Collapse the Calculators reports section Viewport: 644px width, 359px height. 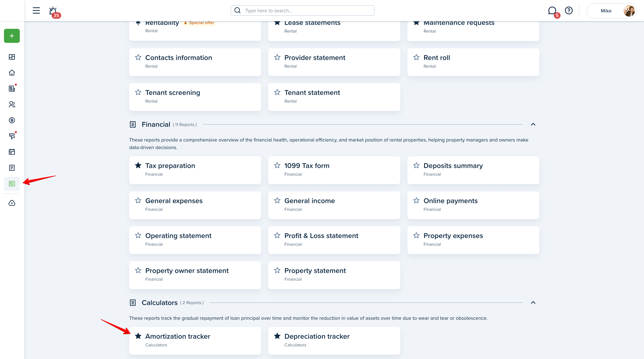[x=533, y=303]
